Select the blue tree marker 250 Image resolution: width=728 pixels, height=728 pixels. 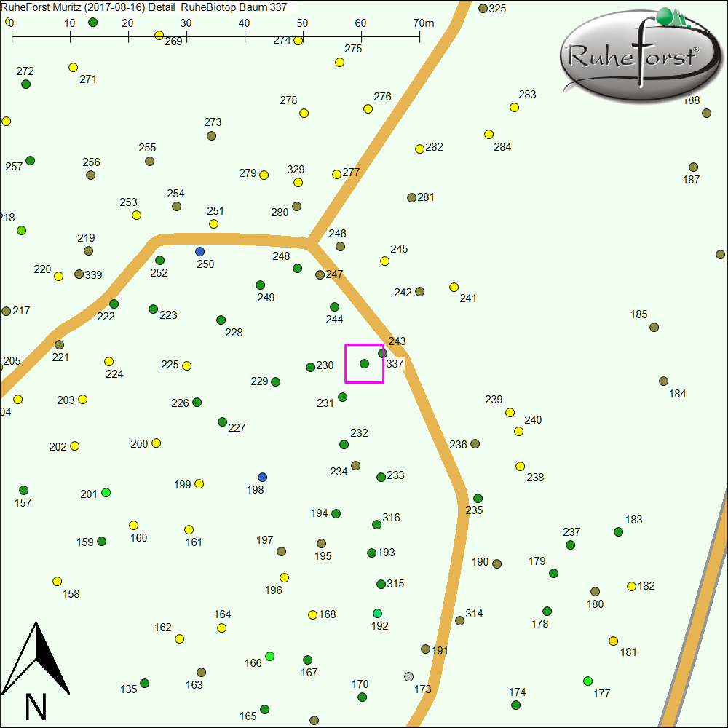click(200, 251)
